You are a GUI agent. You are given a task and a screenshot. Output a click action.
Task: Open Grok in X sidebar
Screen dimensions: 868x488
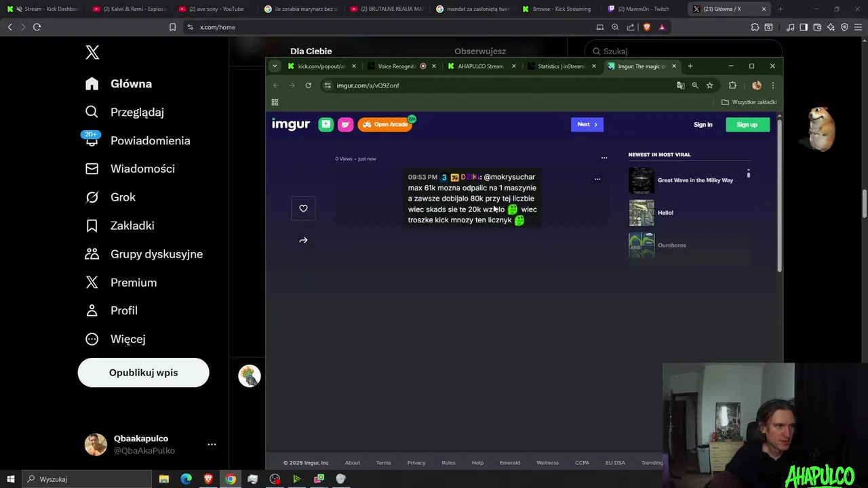coord(111,197)
